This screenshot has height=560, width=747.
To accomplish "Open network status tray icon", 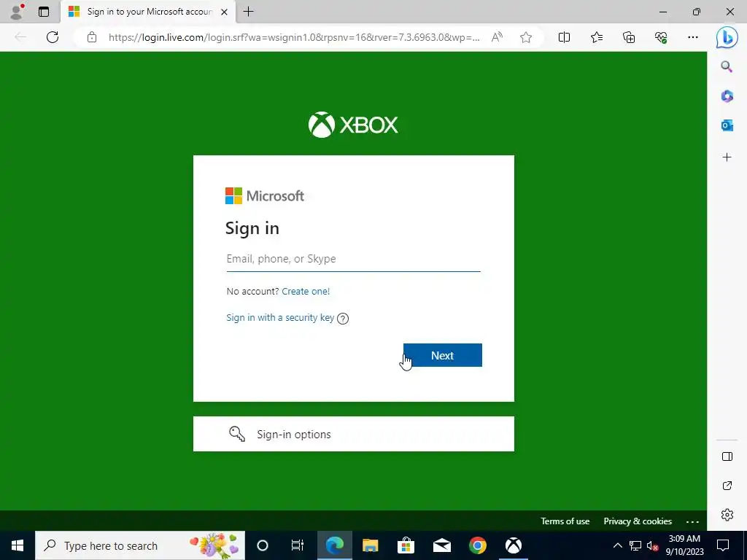I will coord(635,545).
